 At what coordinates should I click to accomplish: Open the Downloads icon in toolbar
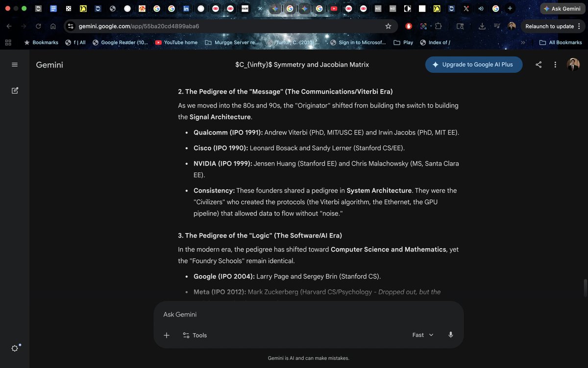(x=482, y=26)
